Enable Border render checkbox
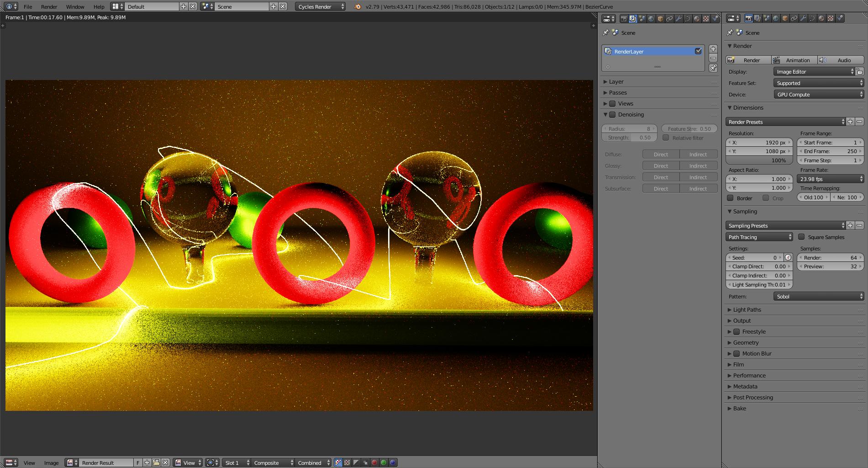Viewport: 868px width, 468px height. (730, 198)
